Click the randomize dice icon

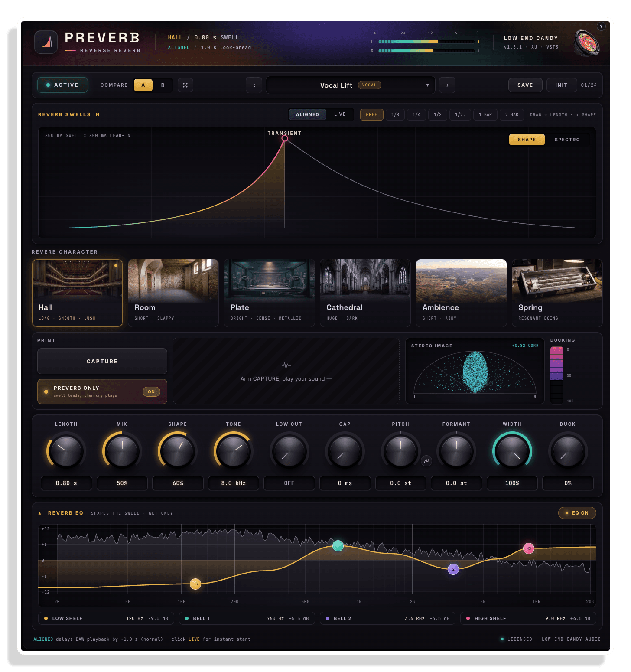(x=185, y=85)
